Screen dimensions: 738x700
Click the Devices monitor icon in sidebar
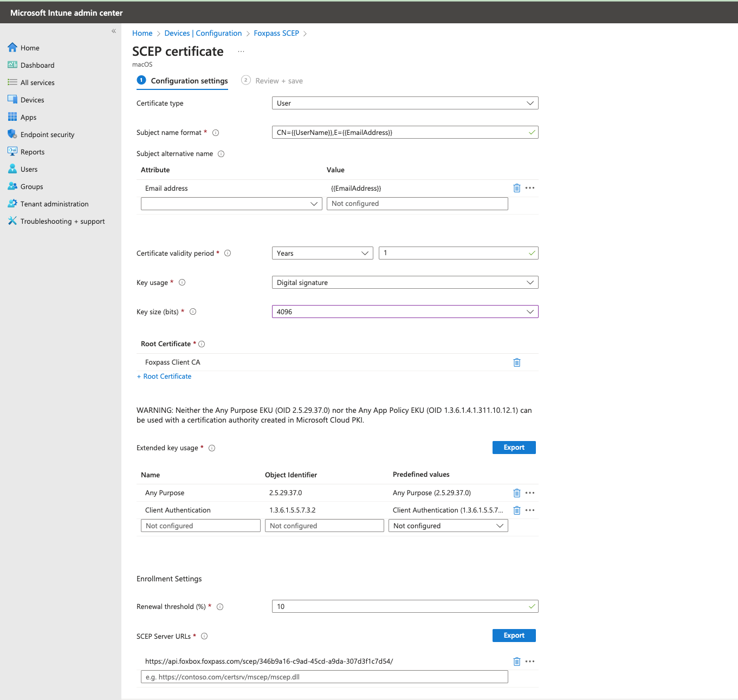[12, 100]
